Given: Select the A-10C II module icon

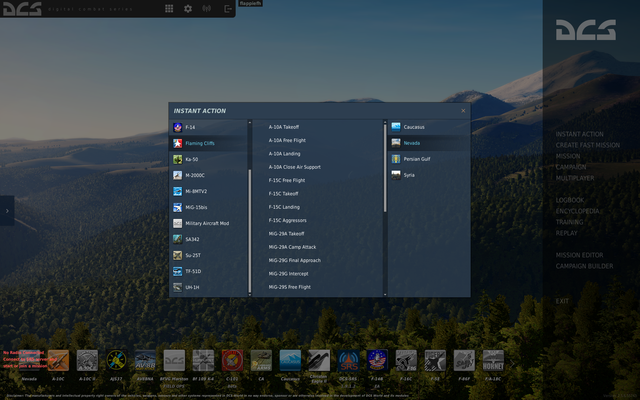Looking at the screenshot, I should click(87, 360).
